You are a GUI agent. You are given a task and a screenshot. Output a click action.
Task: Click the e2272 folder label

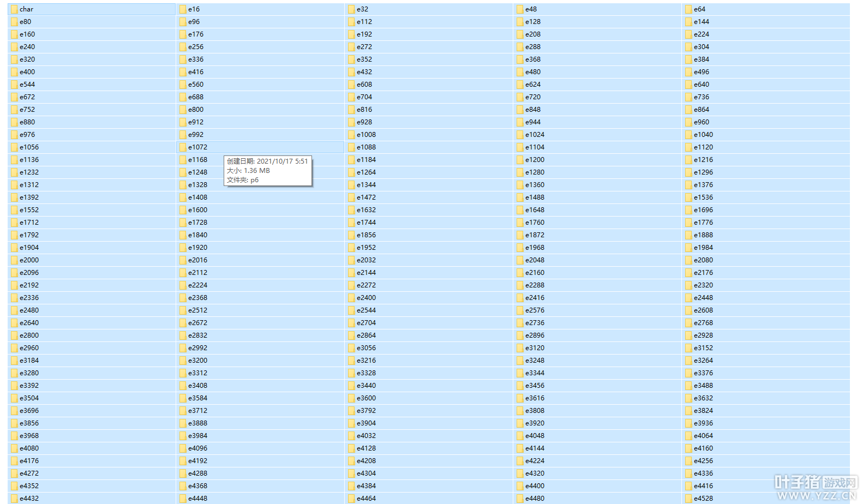click(366, 285)
